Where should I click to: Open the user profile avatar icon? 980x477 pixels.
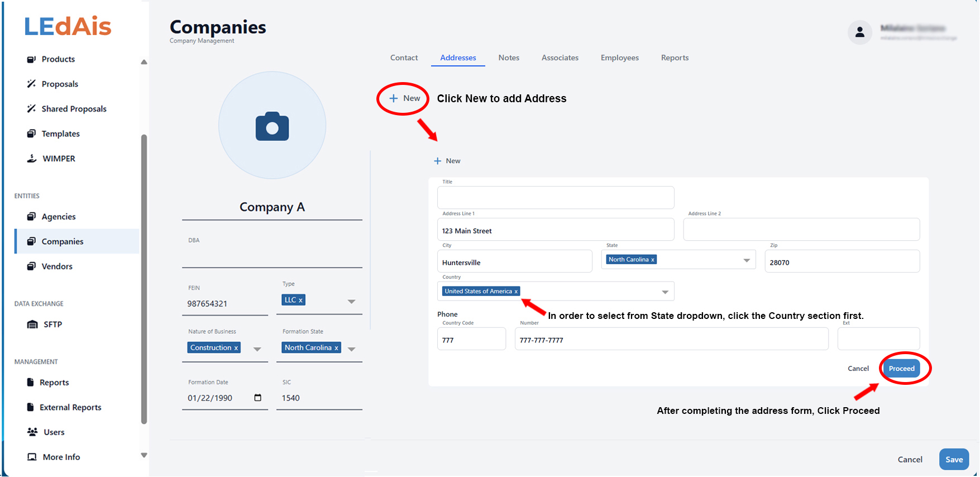(860, 32)
